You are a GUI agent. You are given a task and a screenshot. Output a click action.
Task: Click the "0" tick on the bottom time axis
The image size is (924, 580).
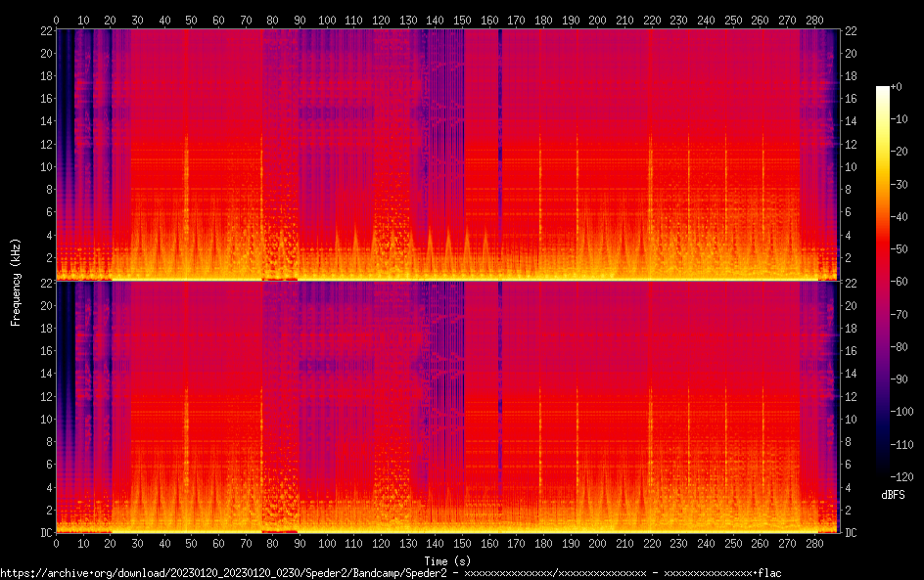pos(56,543)
